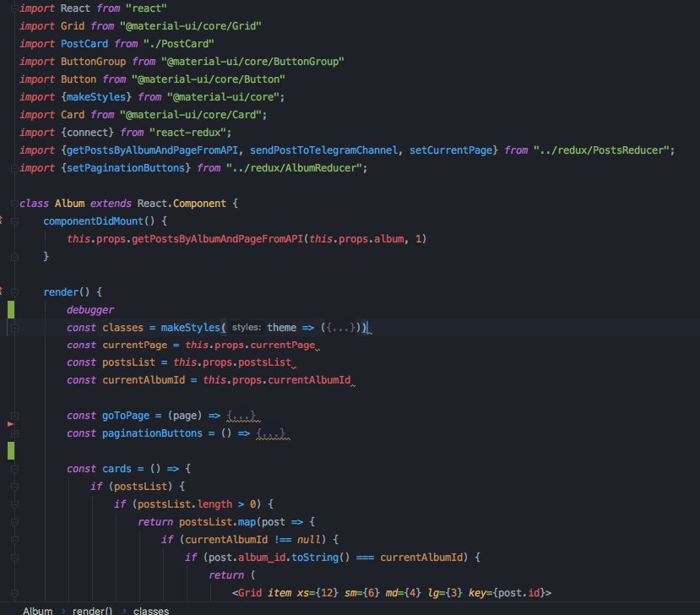The image size is (700, 615).
Task: Select render() in the breadcrumb bar
Action: [x=92, y=611]
